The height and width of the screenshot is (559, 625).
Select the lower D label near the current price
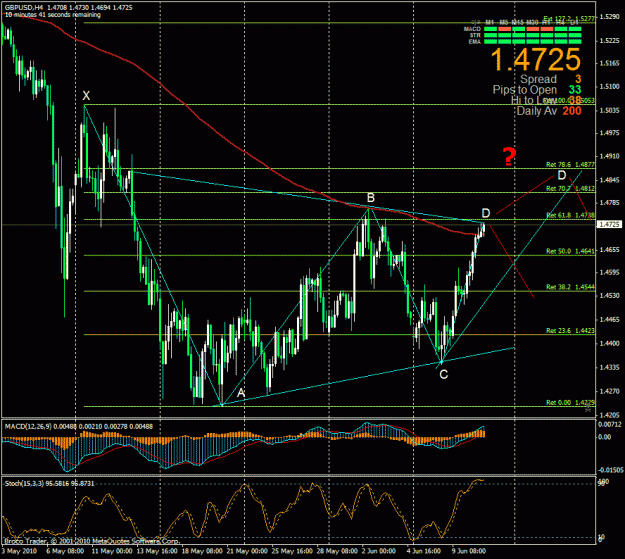485,213
